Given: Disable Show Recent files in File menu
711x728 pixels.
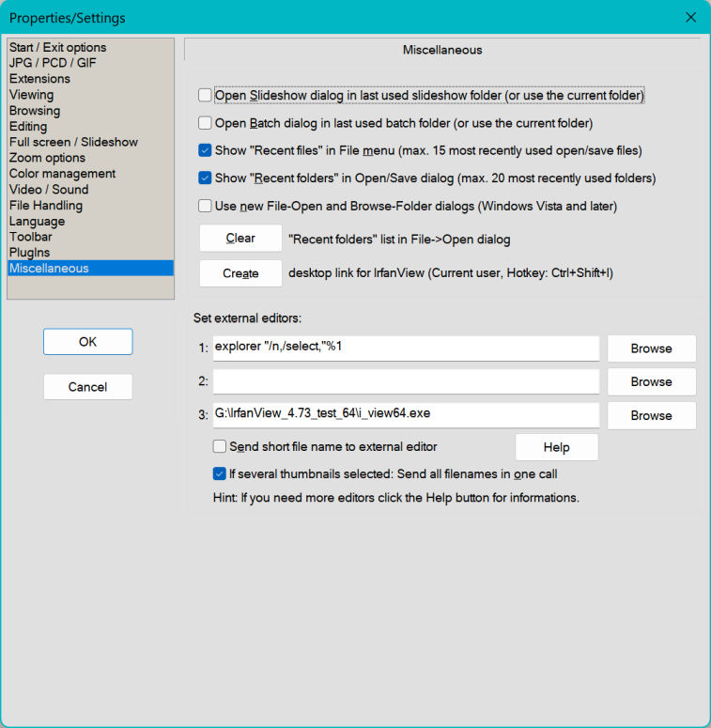Looking at the screenshot, I should click(x=205, y=150).
